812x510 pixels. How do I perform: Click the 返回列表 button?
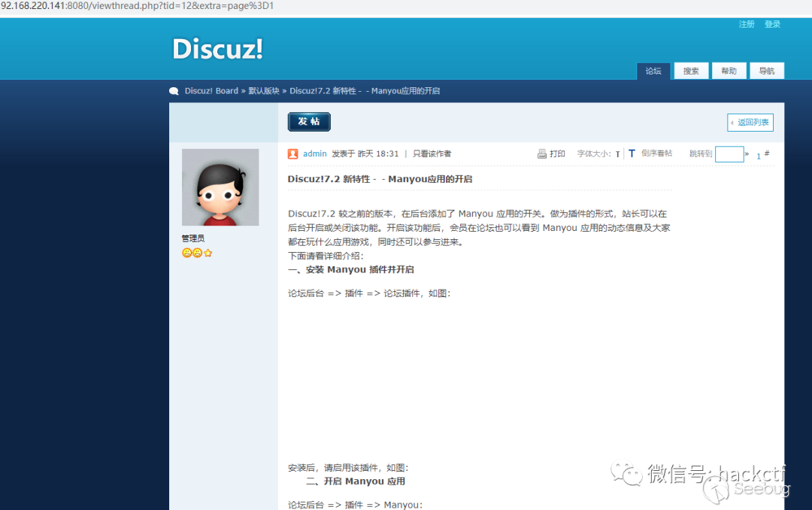750,123
